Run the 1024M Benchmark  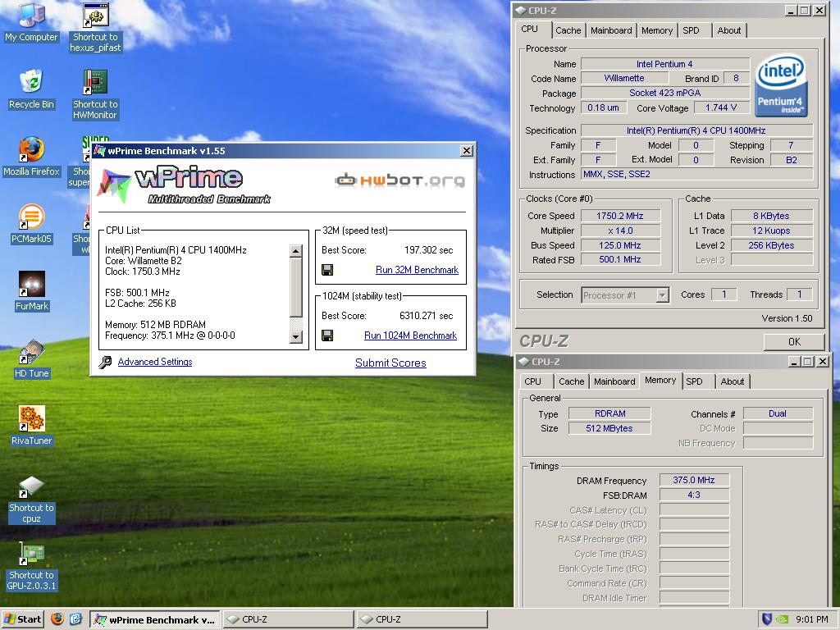click(410, 336)
